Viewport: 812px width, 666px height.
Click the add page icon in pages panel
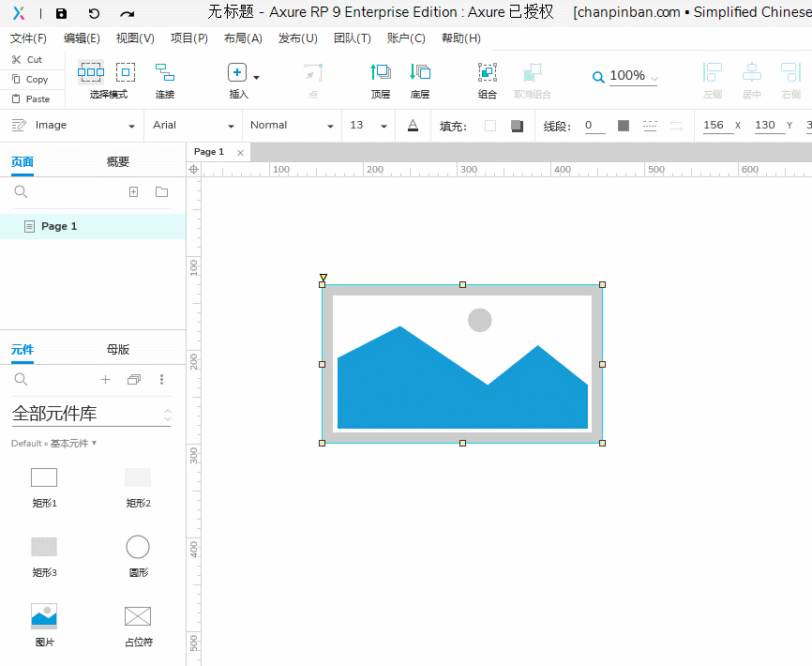pyautogui.click(x=133, y=191)
